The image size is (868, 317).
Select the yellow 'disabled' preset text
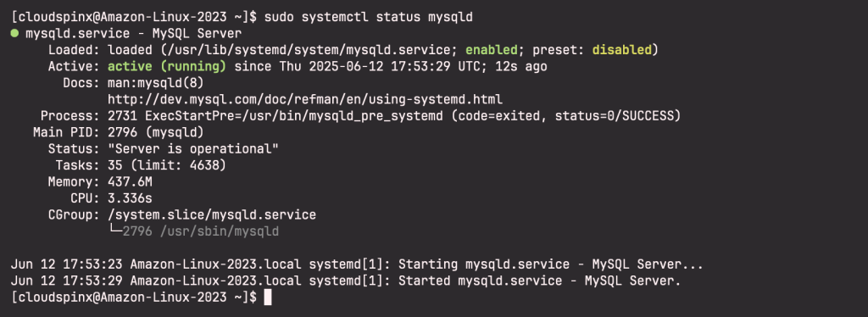(621, 50)
